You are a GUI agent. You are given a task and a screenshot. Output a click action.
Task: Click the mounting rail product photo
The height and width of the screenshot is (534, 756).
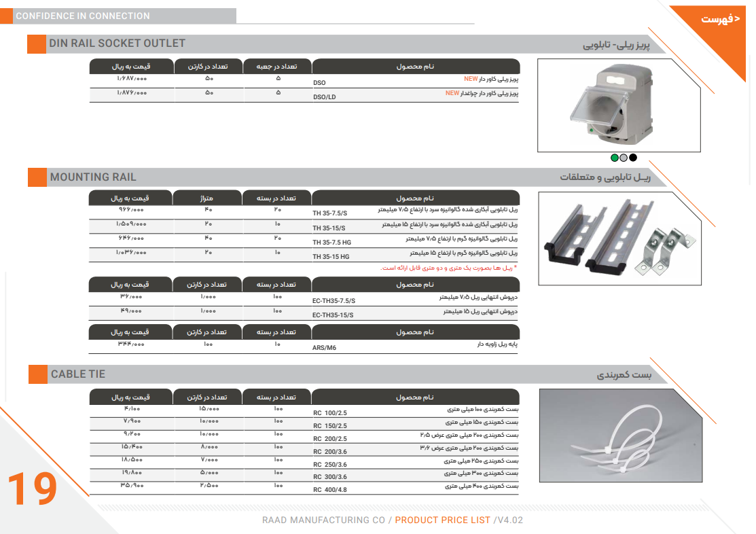click(618, 238)
